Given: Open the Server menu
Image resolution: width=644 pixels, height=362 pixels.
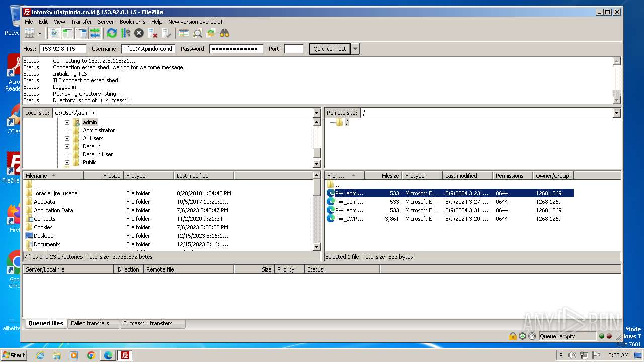Looking at the screenshot, I should 105,22.
